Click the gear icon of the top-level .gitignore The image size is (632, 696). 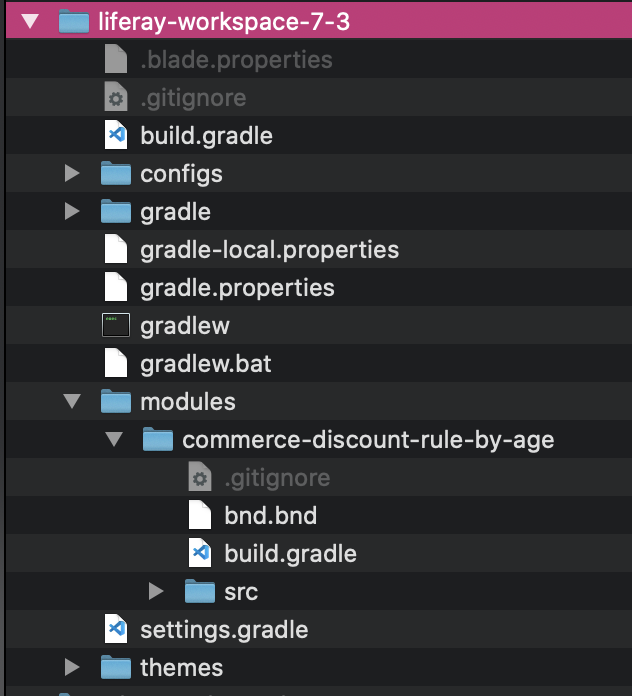(116, 97)
